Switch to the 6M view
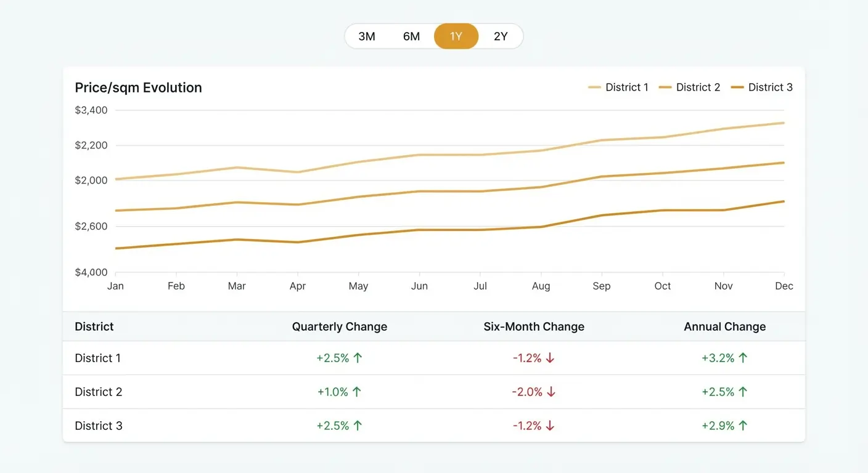The width and height of the screenshot is (868, 473). pos(411,36)
